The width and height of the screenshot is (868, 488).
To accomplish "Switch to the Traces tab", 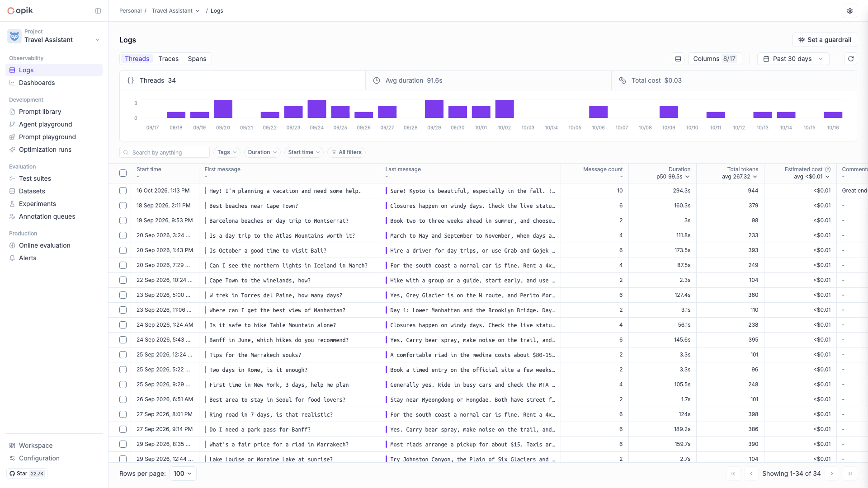I will (169, 59).
